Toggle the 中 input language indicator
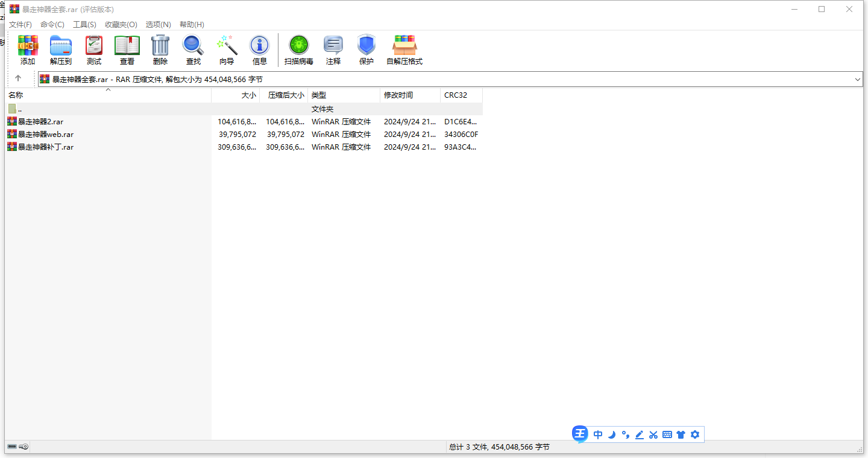 [597, 434]
